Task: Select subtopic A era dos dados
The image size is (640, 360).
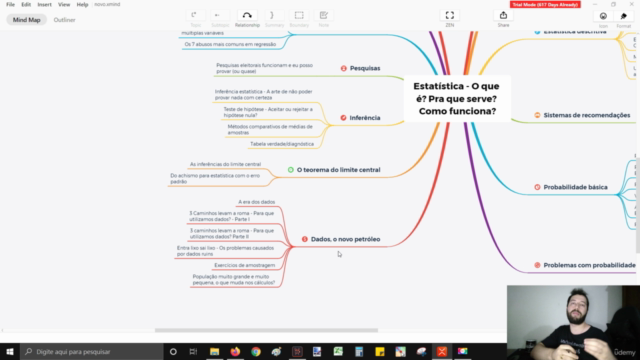Action: point(256,202)
